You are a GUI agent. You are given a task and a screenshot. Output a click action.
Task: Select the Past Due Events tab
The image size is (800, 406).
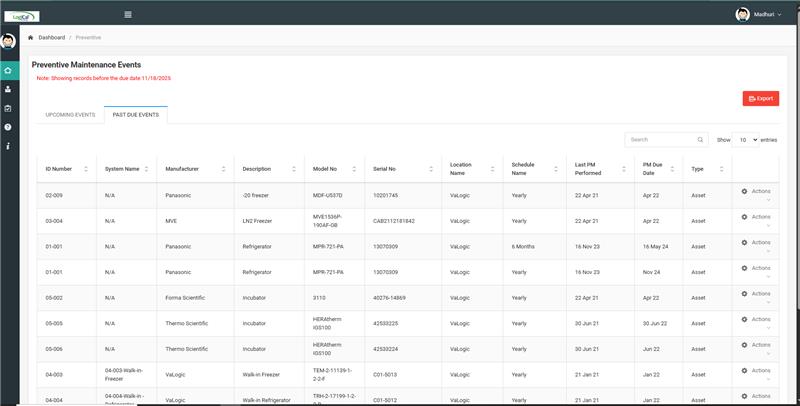(x=136, y=115)
